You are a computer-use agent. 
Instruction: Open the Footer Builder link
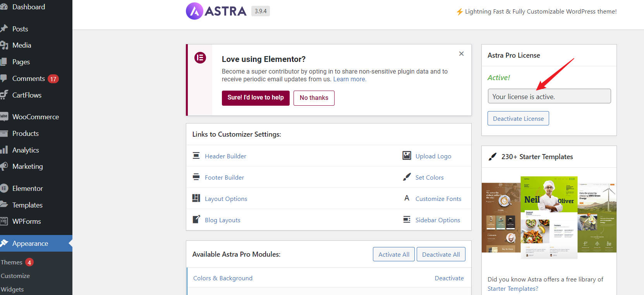224,177
